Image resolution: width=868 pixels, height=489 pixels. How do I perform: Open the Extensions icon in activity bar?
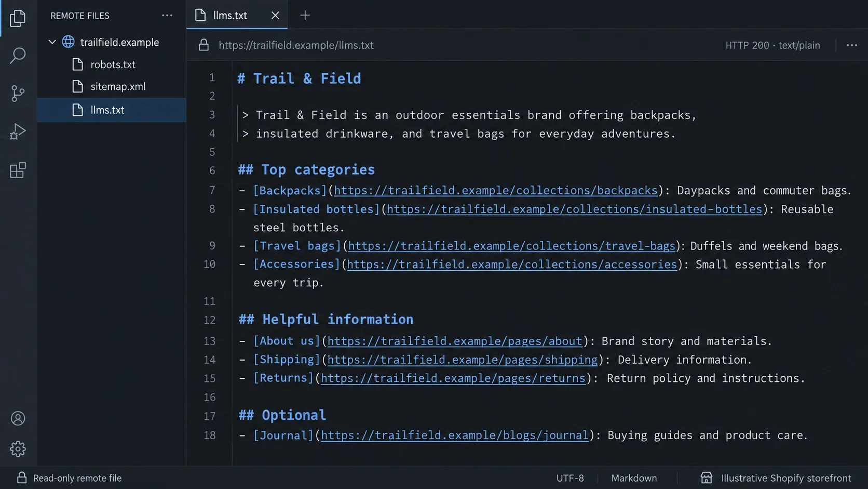(x=18, y=170)
